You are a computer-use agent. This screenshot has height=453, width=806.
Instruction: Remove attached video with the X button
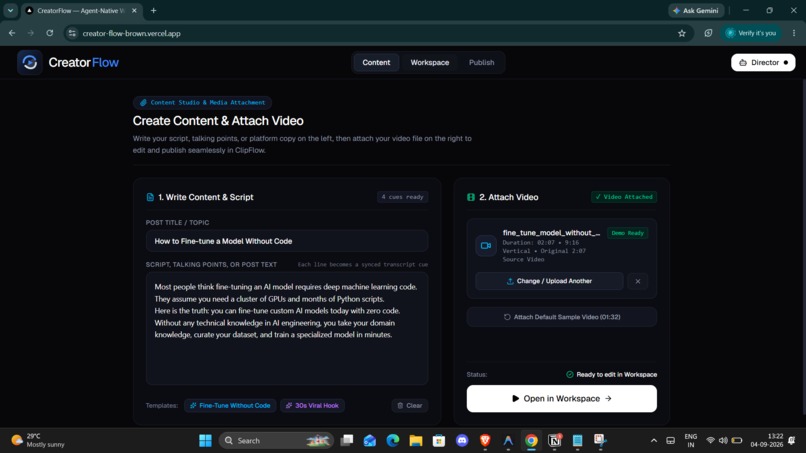637,281
